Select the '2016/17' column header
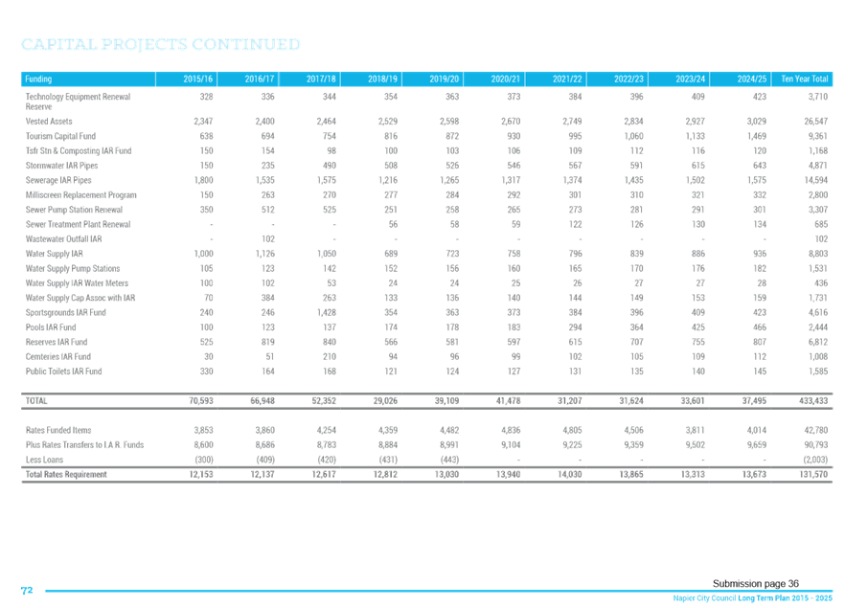Image resolution: width=868 pixels, height=608 pixels. [248, 79]
